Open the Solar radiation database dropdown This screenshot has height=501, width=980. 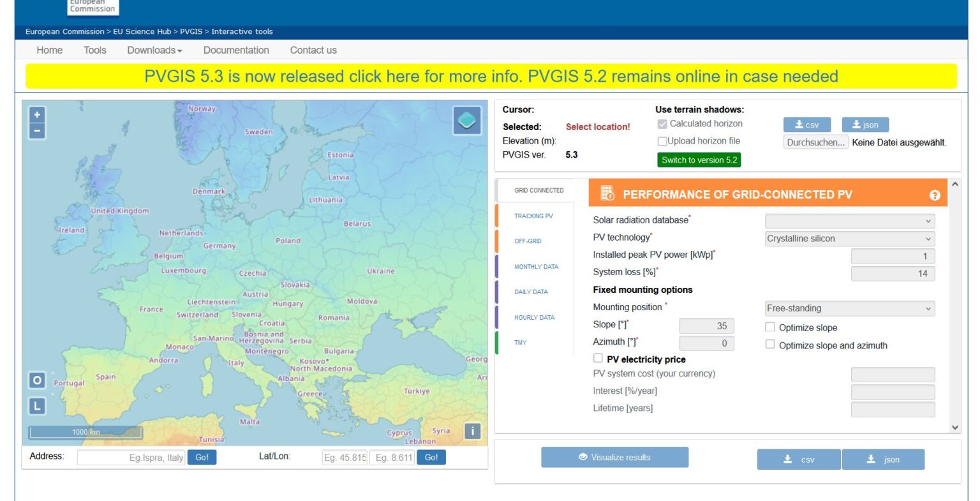pos(849,221)
